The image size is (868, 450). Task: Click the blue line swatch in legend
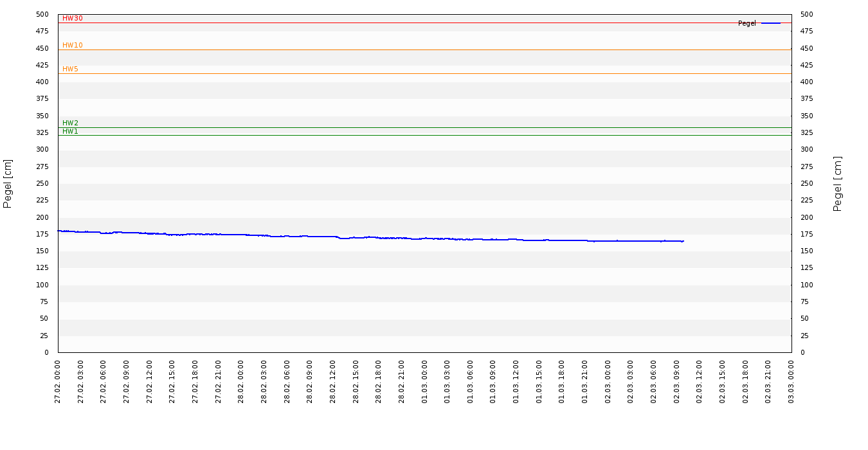[x=770, y=24]
